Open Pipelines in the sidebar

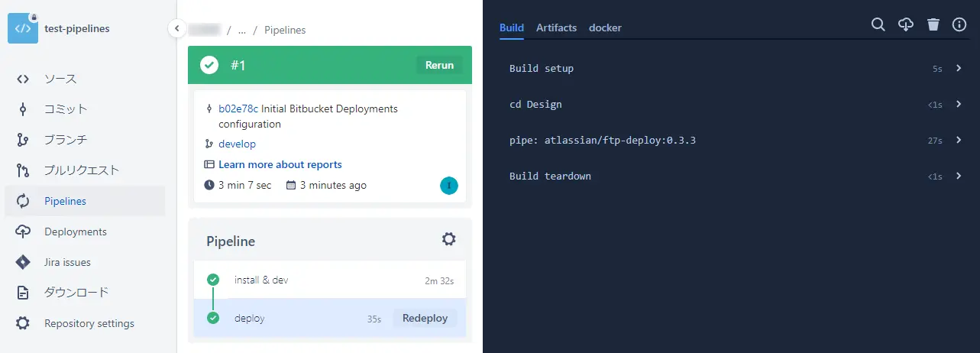pyautogui.click(x=85, y=201)
